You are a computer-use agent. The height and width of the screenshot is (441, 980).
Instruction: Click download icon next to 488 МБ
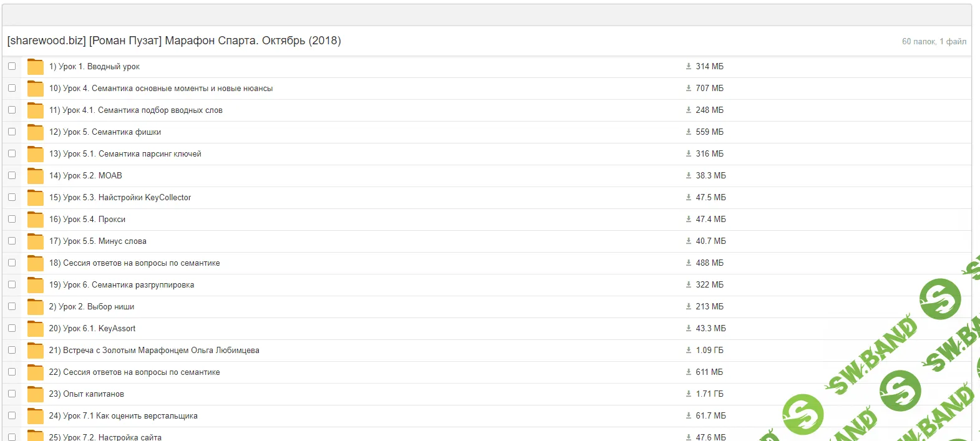click(x=689, y=263)
